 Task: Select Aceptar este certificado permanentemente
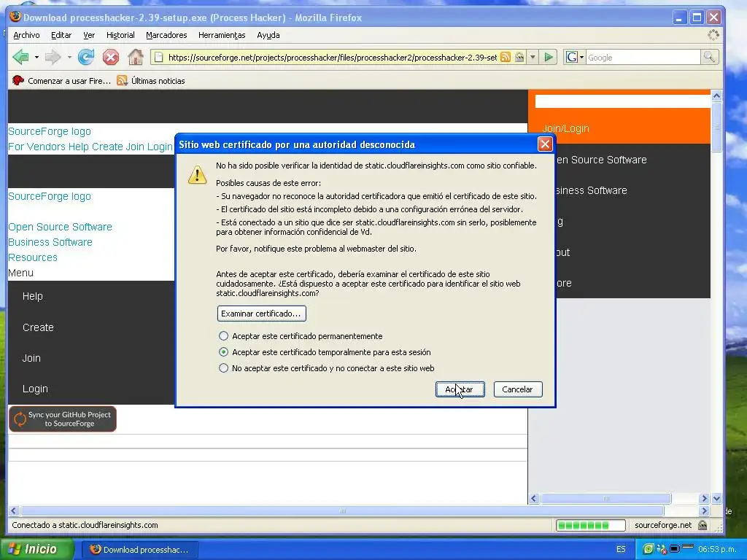click(223, 335)
